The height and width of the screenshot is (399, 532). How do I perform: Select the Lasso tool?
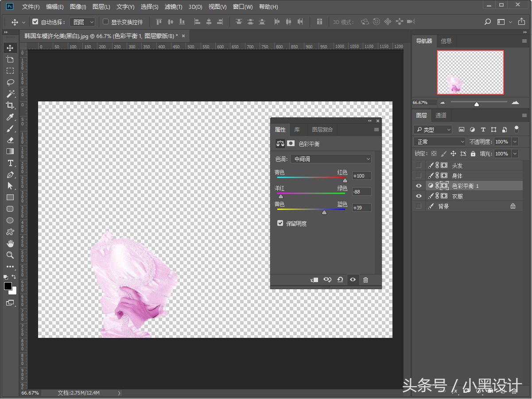(x=10, y=82)
